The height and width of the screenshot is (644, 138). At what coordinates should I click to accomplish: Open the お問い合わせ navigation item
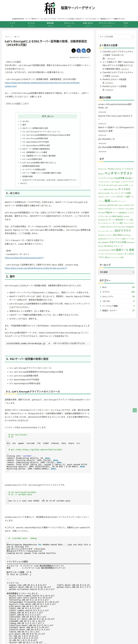point(88,24)
